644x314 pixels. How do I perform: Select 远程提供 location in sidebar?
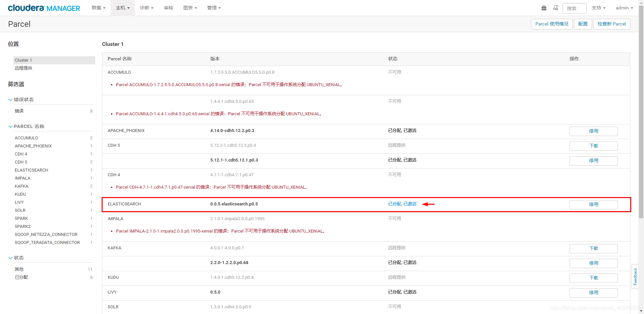coord(23,68)
